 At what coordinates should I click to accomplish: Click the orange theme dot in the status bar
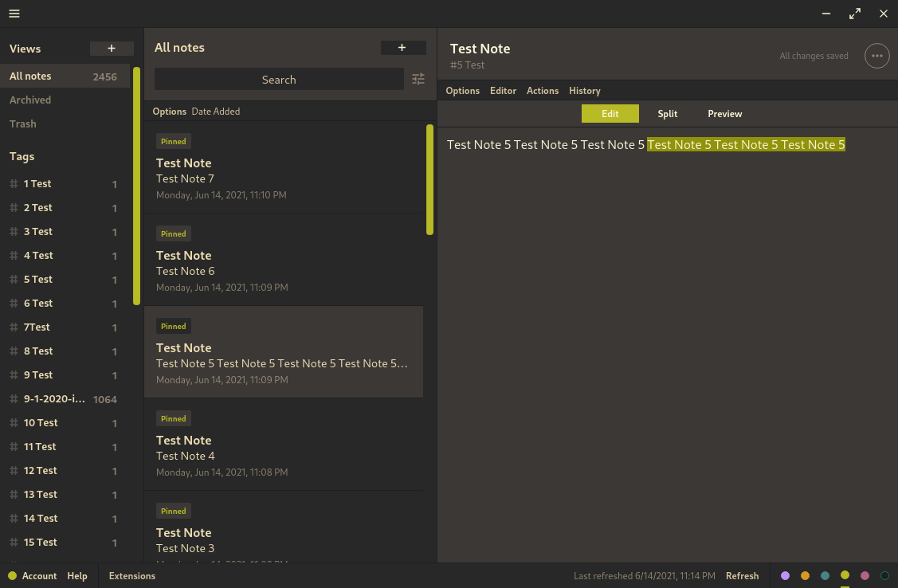coord(805,575)
